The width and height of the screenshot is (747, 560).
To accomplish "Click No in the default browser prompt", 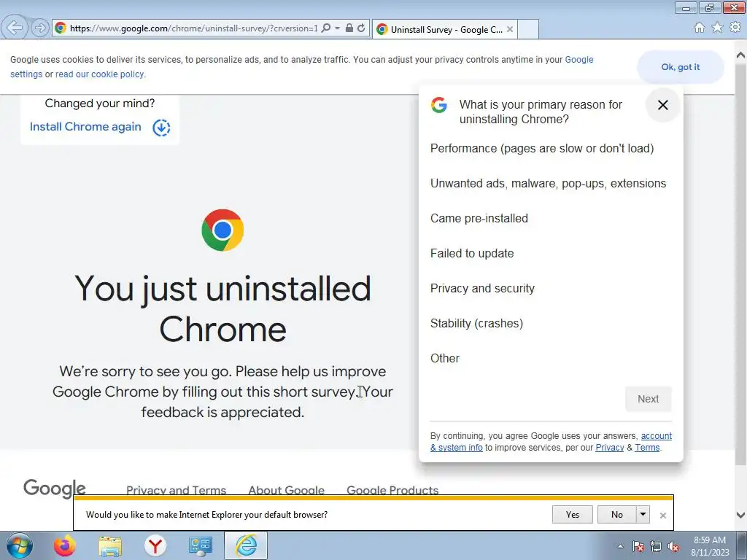I will pyautogui.click(x=617, y=515).
